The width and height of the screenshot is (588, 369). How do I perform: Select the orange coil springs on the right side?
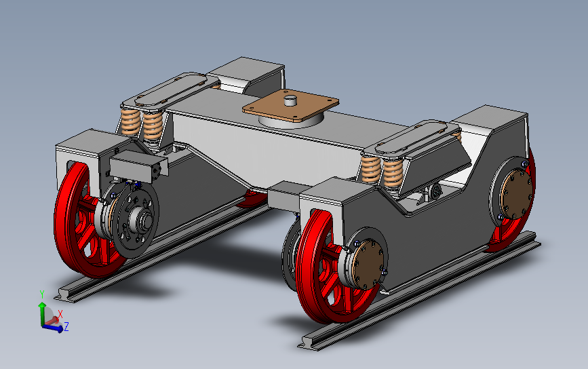383,173
